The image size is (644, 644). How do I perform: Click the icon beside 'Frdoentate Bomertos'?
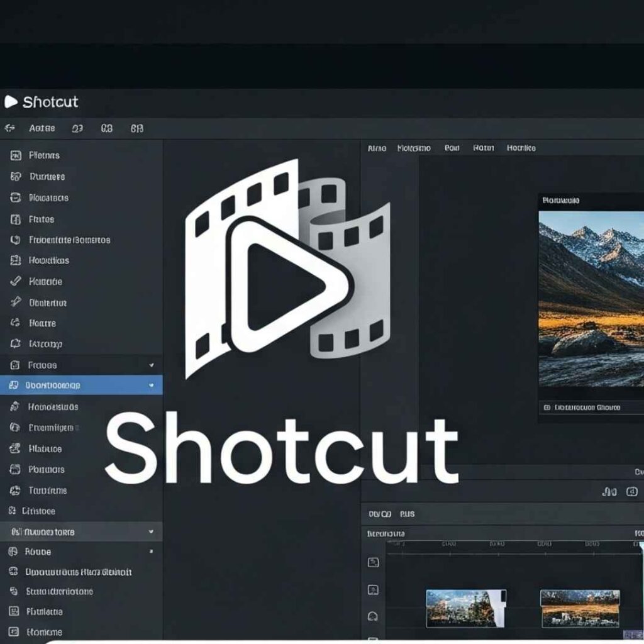pos(16,240)
